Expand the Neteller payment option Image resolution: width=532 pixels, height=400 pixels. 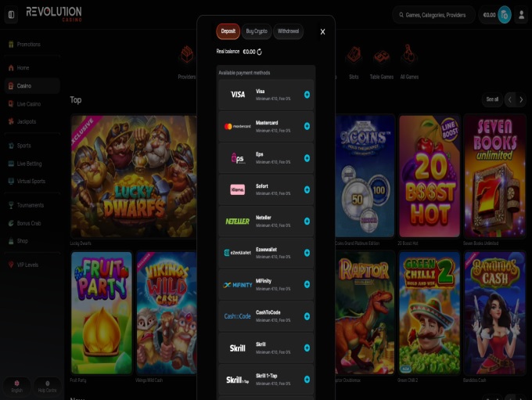pyautogui.click(x=307, y=221)
